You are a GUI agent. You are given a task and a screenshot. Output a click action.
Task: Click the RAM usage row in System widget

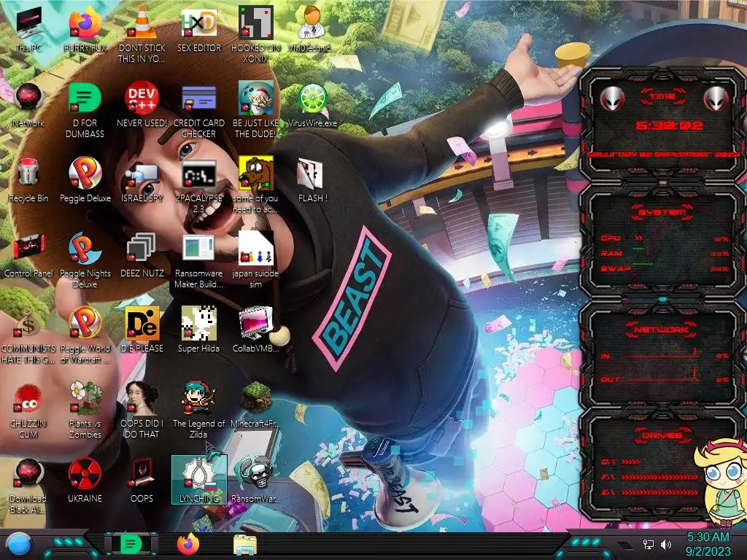tap(665, 253)
